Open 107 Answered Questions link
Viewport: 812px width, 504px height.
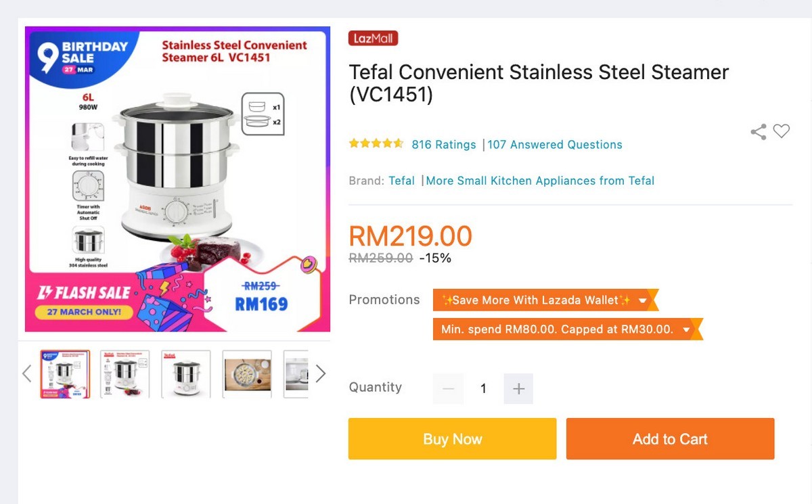tap(555, 145)
